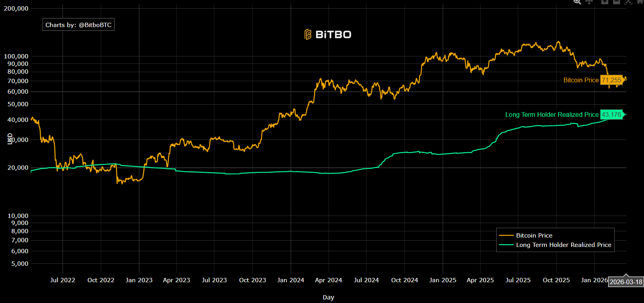
Task: Click the 6,000 y-axis label
Action: [x=20, y=251]
